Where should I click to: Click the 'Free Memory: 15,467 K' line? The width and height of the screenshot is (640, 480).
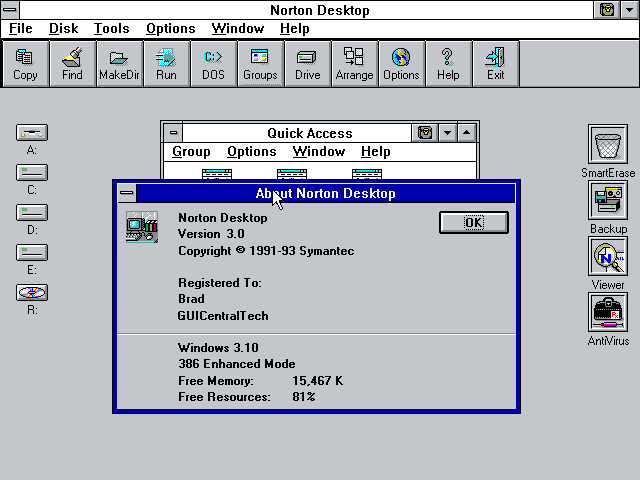pos(260,381)
